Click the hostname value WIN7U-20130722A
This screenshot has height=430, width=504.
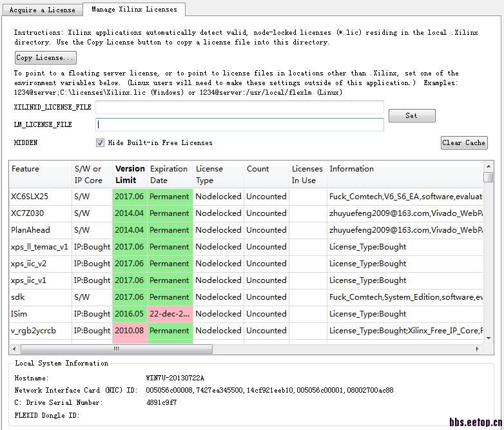click(175, 378)
